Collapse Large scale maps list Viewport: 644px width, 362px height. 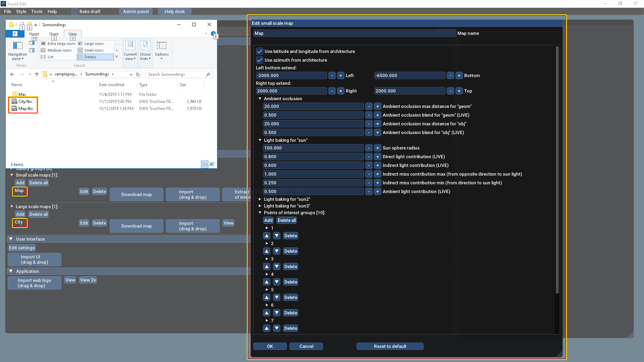12,206
